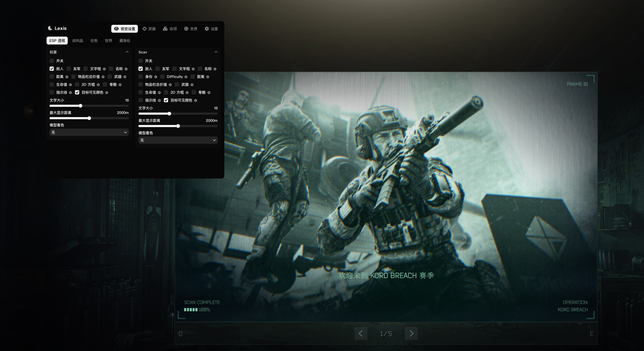Open gear next to Scav 文字框
The width and height of the screenshot is (644, 351).
coord(193,69)
